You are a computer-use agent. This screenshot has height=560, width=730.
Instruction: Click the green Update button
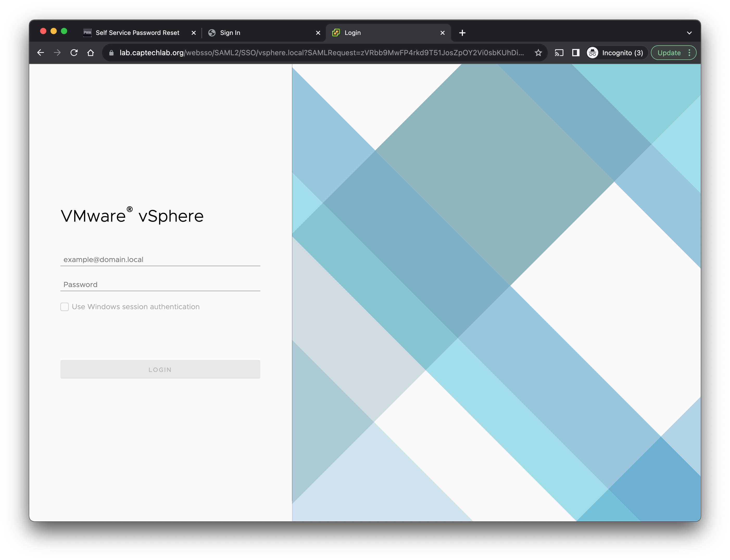(x=669, y=53)
